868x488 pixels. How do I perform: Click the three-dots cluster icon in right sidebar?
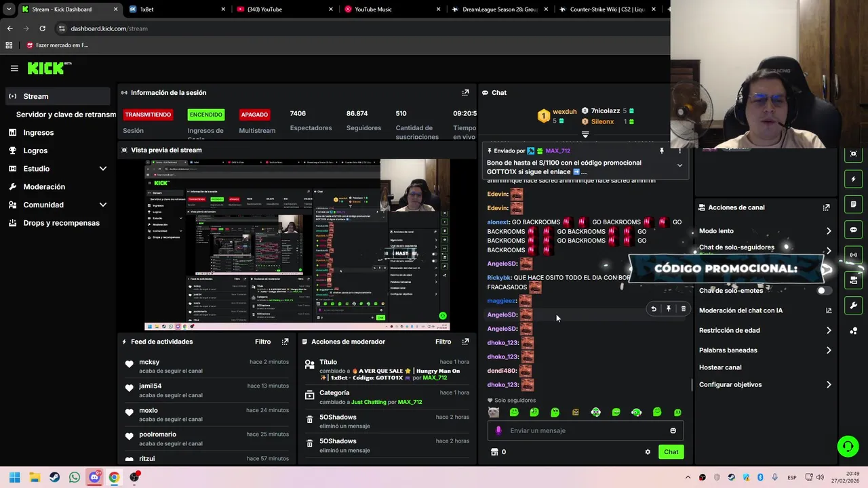click(853, 331)
